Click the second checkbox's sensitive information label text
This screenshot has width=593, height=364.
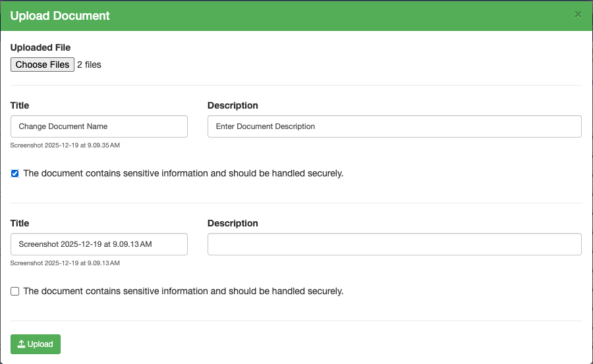(183, 291)
